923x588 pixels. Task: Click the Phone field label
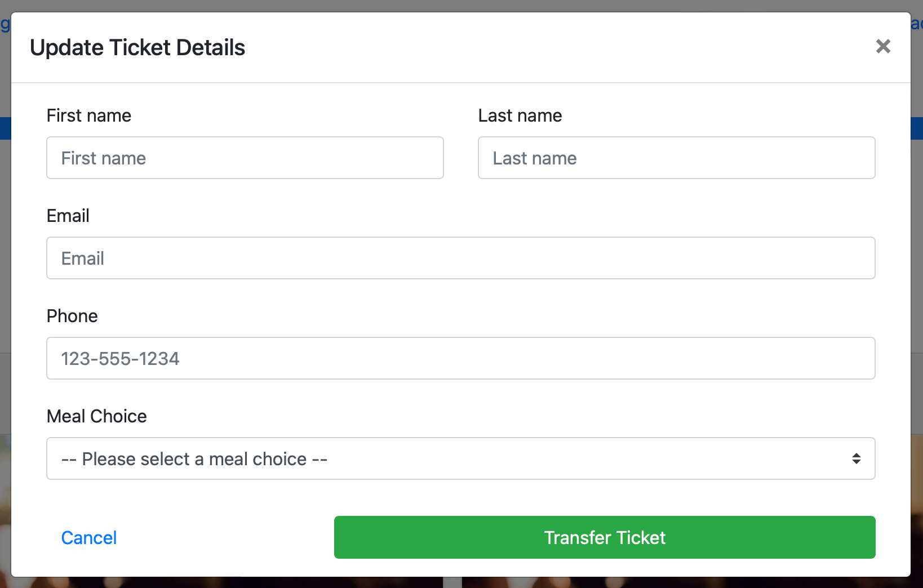point(72,316)
